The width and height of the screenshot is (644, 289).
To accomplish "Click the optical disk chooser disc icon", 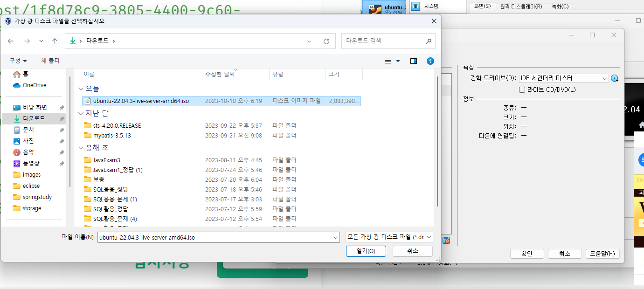I will click(x=615, y=78).
